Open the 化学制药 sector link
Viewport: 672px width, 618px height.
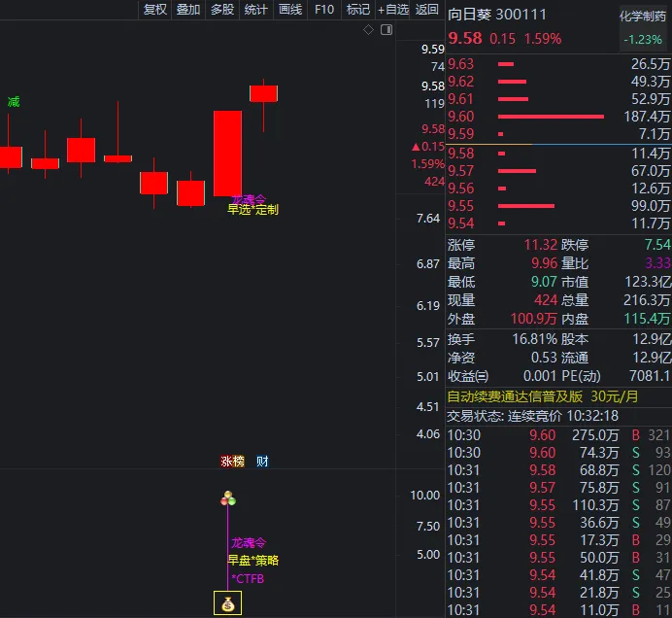pyautogui.click(x=644, y=17)
